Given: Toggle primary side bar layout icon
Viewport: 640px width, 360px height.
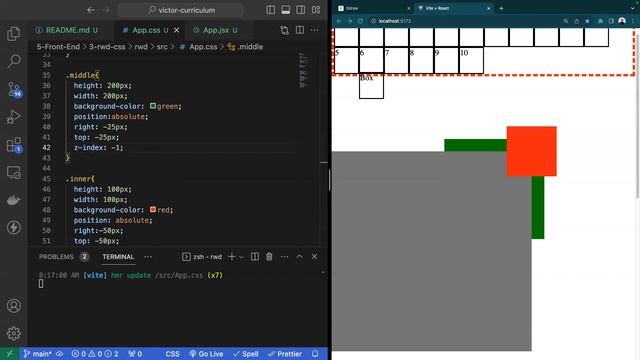Looking at the screenshot, I should (271, 10).
